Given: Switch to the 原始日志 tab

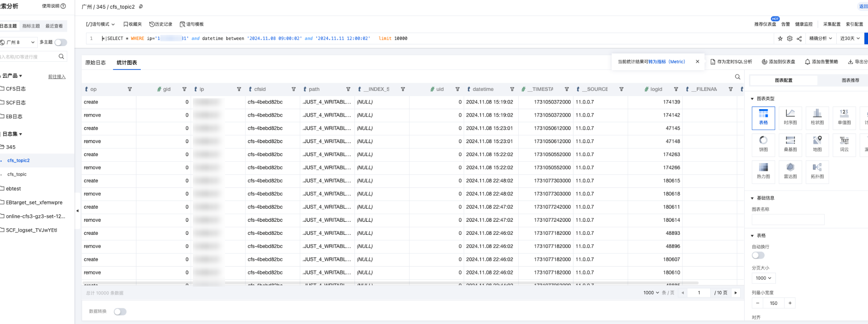Looking at the screenshot, I should (96, 63).
